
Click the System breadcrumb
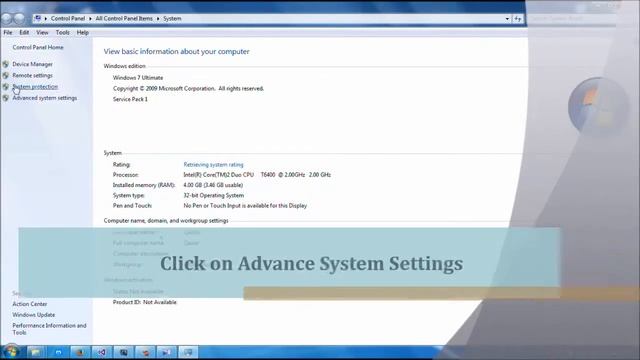(172, 19)
